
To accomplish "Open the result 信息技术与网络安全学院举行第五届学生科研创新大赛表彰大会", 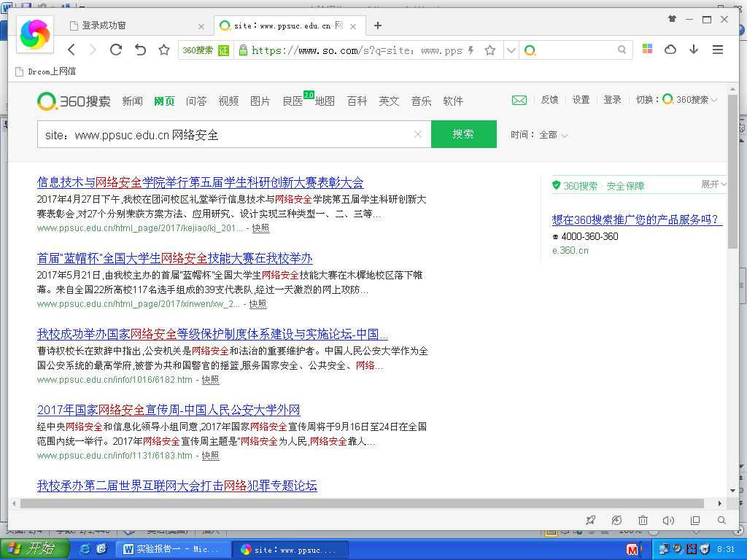I will [200, 182].
